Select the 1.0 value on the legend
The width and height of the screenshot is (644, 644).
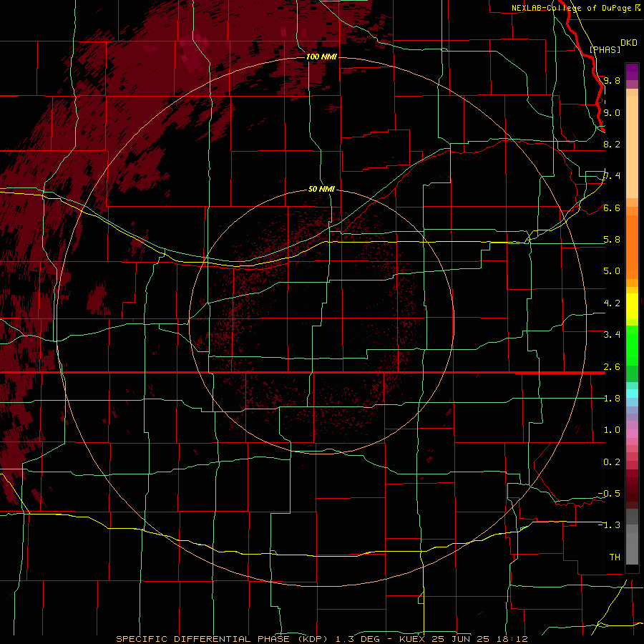coord(612,430)
